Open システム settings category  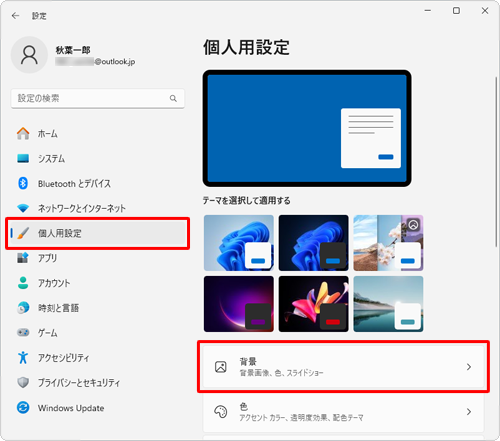pos(98,158)
